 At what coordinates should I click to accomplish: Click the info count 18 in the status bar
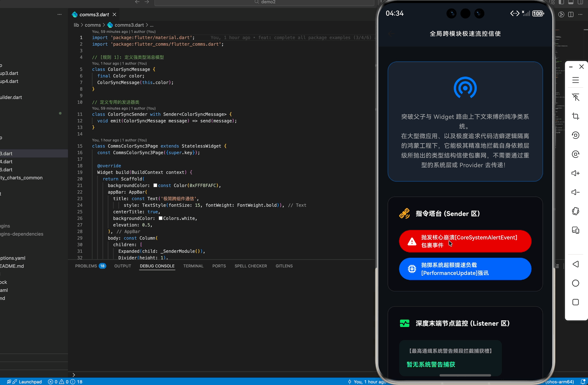tap(76, 382)
